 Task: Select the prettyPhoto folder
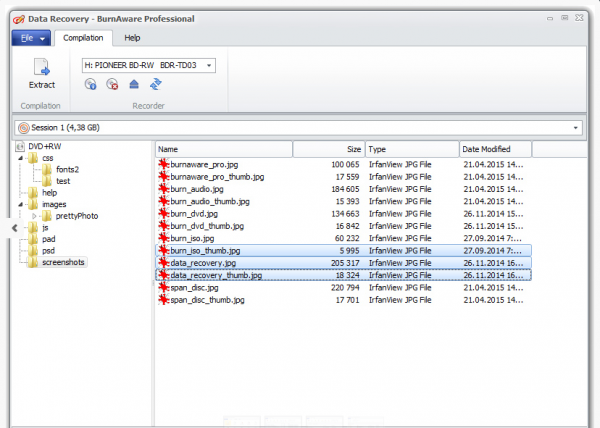pos(77,216)
